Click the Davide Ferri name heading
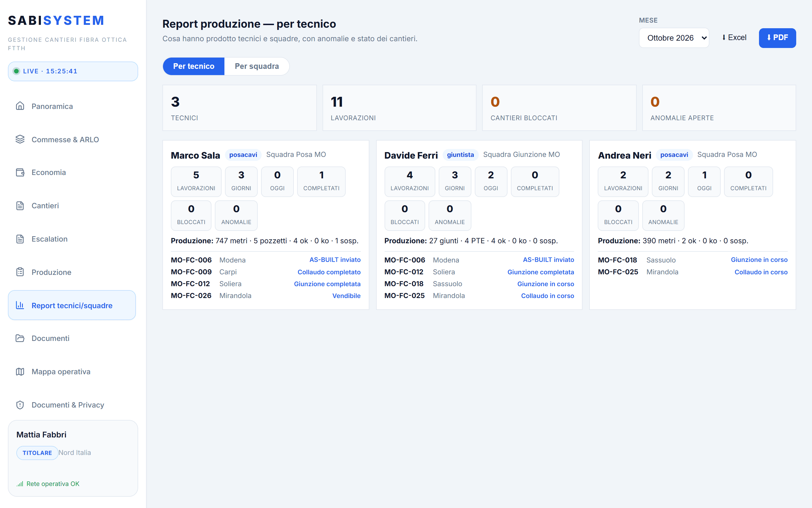Image resolution: width=812 pixels, height=508 pixels. click(x=411, y=155)
